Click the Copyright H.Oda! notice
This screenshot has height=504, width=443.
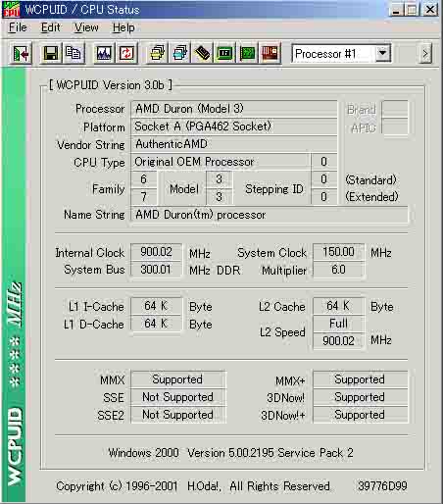(193, 486)
